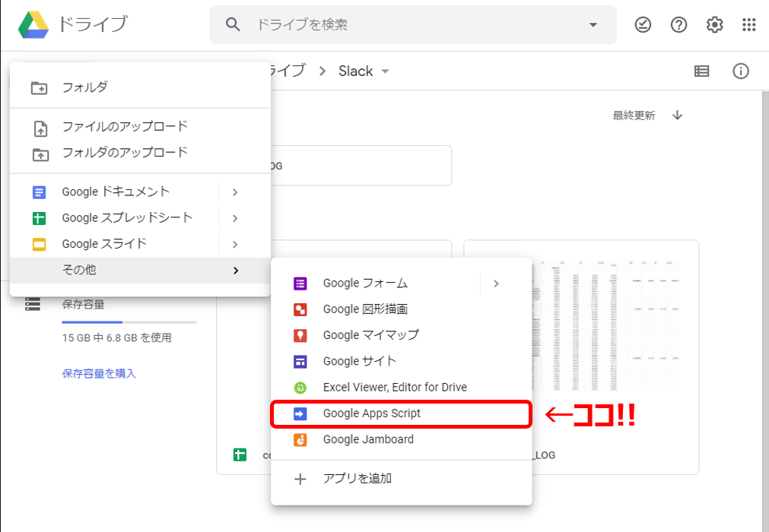
Task: Click the plus icon beside アプリを追加
Action: [300, 479]
